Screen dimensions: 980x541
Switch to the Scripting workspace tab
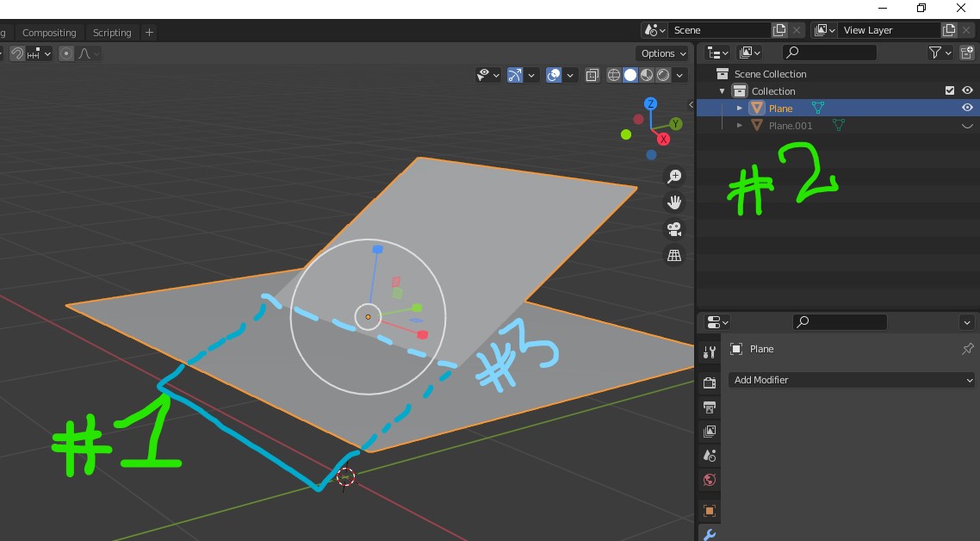point(112,33)
